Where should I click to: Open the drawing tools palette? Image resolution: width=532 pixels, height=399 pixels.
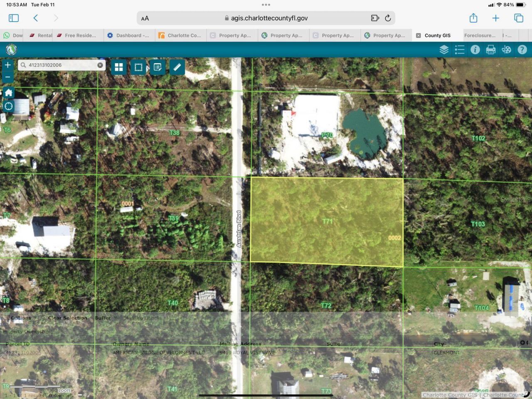(x=506, y=50)
